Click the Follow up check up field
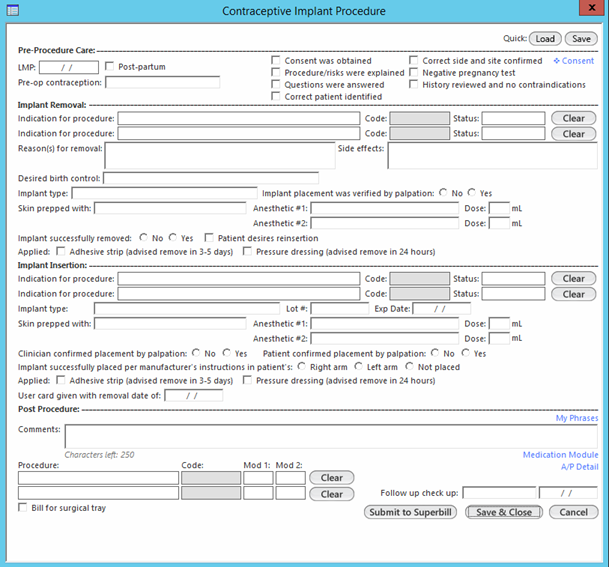This screenshot has height=567, width=609. point(499,493)
